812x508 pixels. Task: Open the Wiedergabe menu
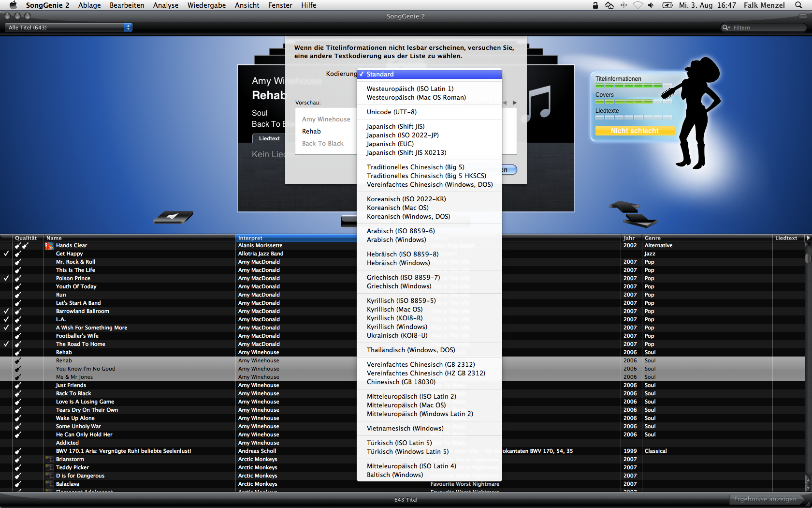click(206, 5)
